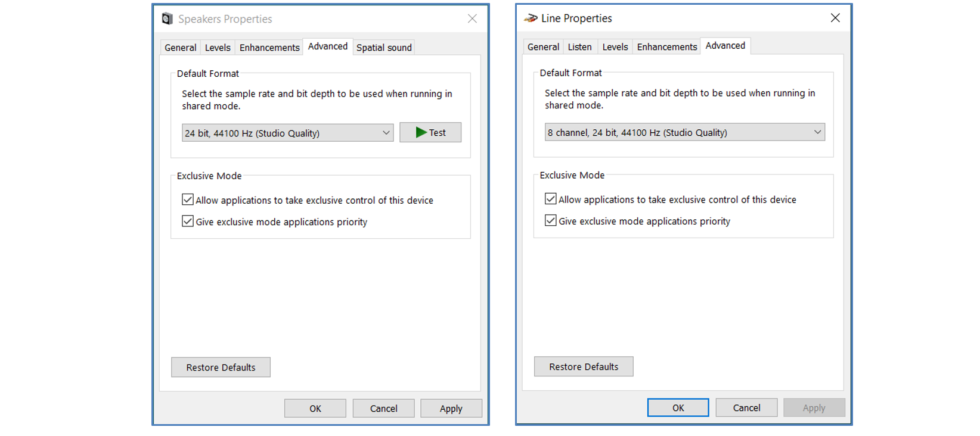The width and height of the screenshot is (980, 436).
Task: Select Enhancements tab in Speakers Properties
Action: [x=269, y=48]
